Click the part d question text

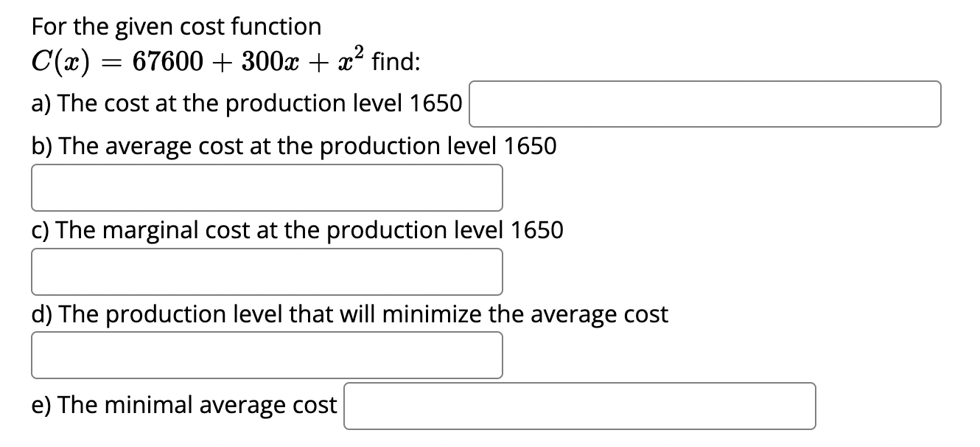[x=349, y=313]
